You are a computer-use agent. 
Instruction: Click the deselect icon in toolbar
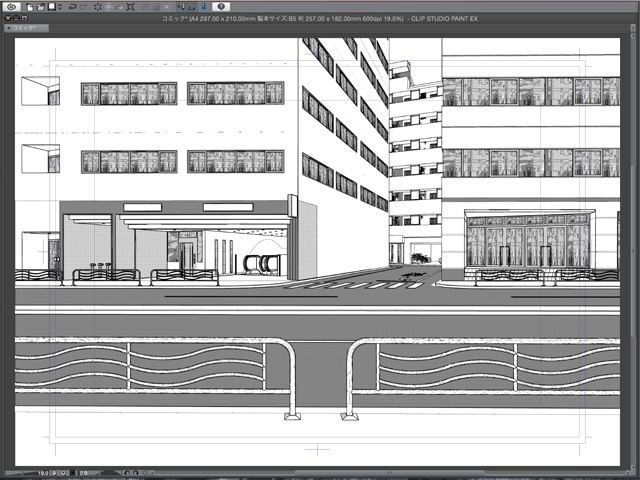pyautogui.click(x=144, y=7)
